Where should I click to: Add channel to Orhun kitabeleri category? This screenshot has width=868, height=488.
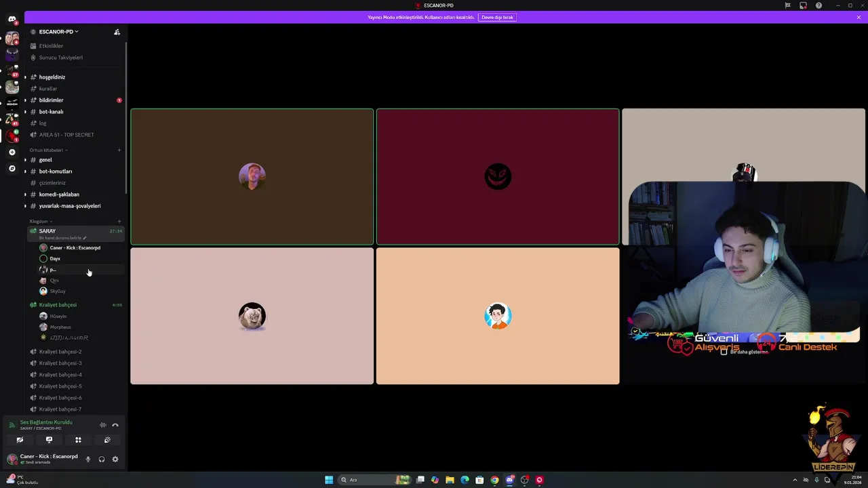point(119,150)
